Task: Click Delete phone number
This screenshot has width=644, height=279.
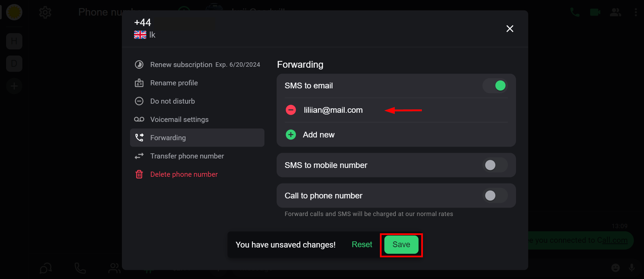Action: [x=184, y=174]
